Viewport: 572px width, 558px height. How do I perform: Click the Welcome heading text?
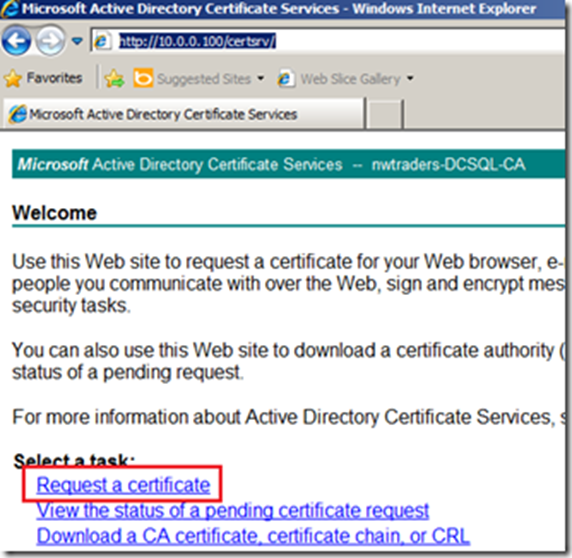point(54,213)
